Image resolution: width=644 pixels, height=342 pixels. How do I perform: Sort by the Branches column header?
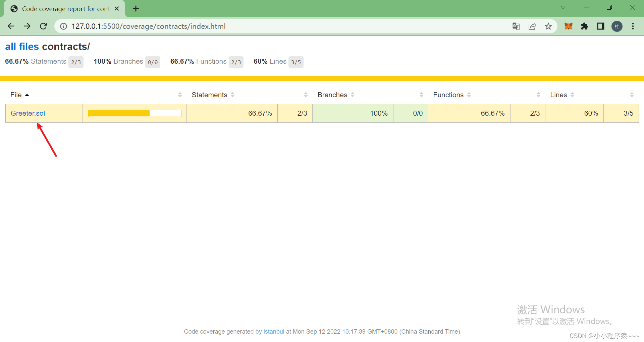tap(336, 95)
